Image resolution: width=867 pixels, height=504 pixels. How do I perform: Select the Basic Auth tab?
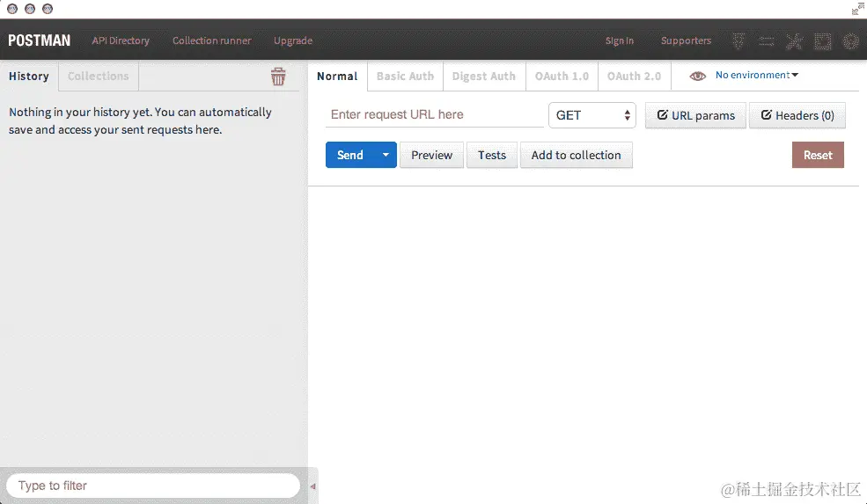point(405,77)
